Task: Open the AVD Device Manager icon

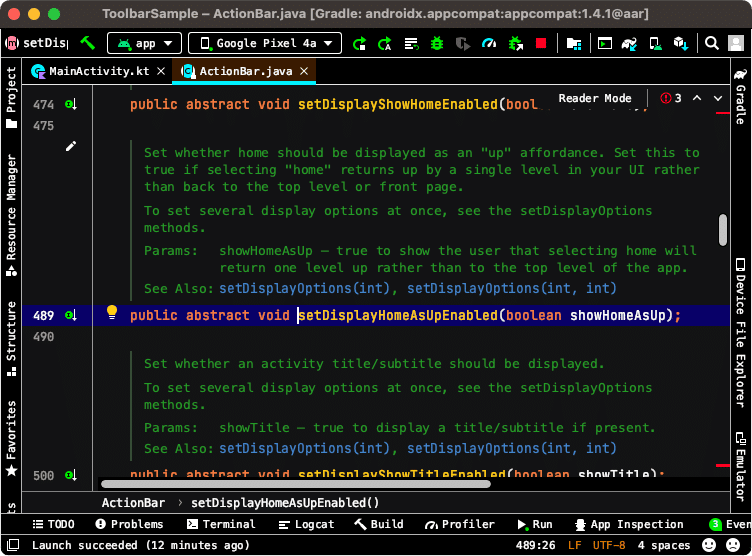Action: 655,44
